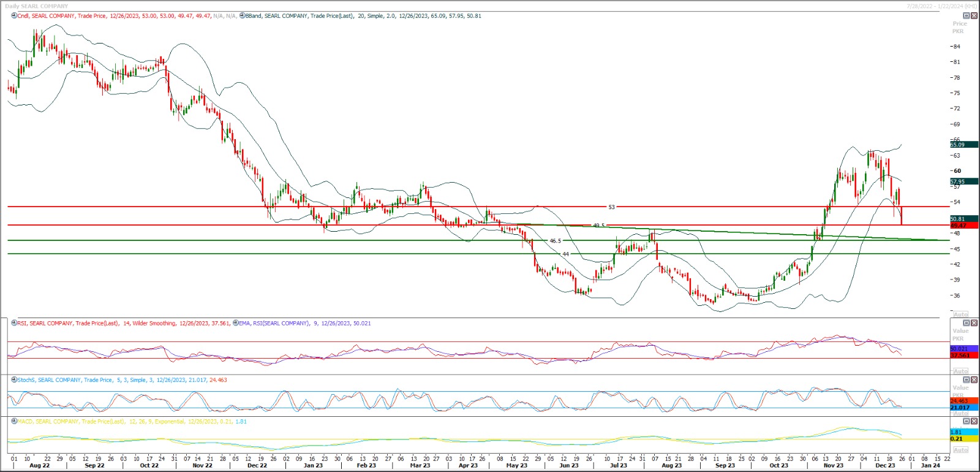Click the 7/28/2022 - 1/22/2024 date range
The image size is (980, 472).
point(941,6)
